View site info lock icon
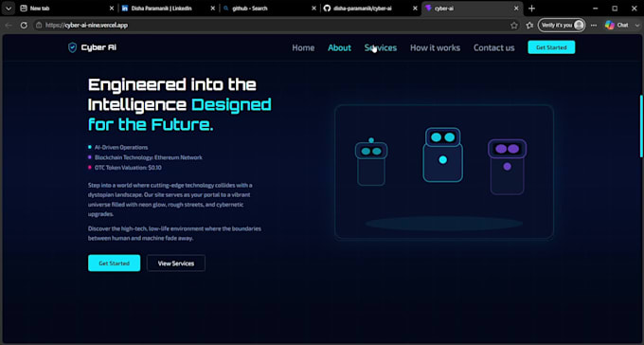Viewport: 644px width, 345px height. tap(39, 25)
